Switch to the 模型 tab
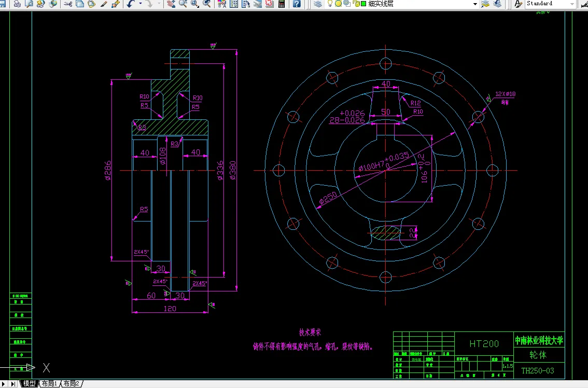The height and width of the screenshot is (388, 588). (x=29, y=383)
